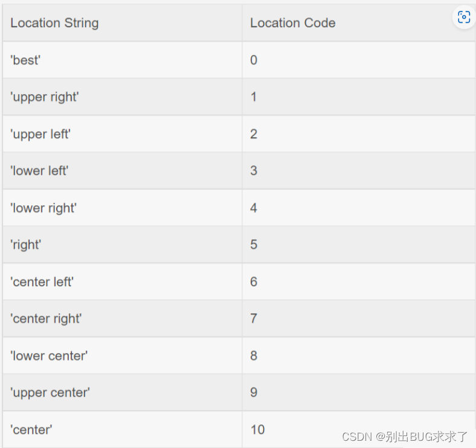
Task: Click the 'center' location string cell
Action: pos(123,429)
